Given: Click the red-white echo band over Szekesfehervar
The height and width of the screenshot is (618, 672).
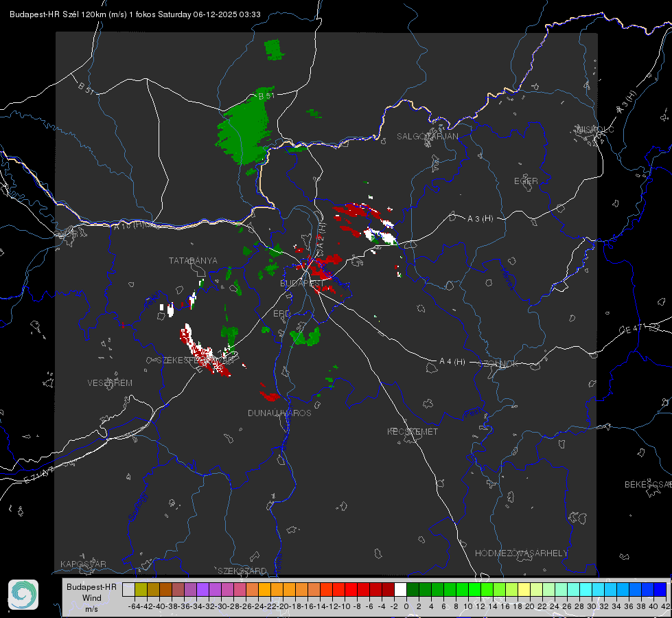Looking at the screenshot, I should pyautogui.click(x=204, y=352).
